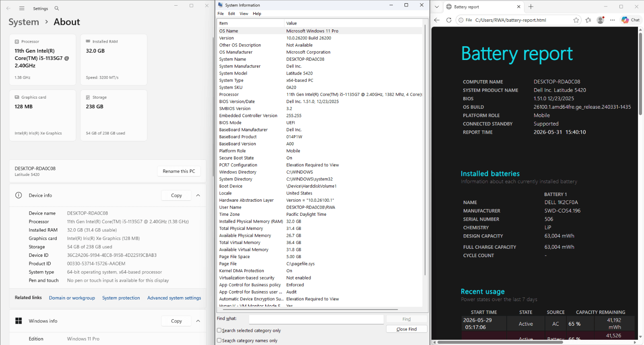The width and height of the screenshot is (644, 345).
Task: Select the Total Physical Memory row
Action: pos(320,228)
